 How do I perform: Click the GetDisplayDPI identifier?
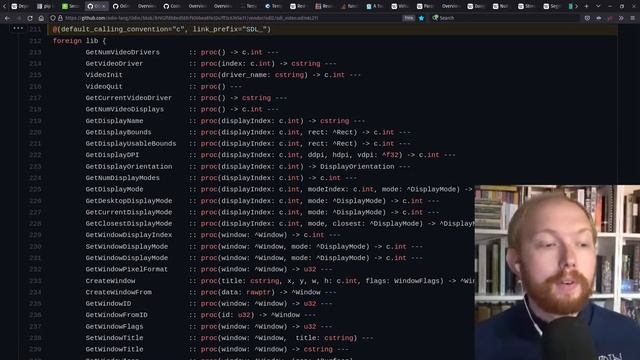pyautogui.click(x=112, y=155)
